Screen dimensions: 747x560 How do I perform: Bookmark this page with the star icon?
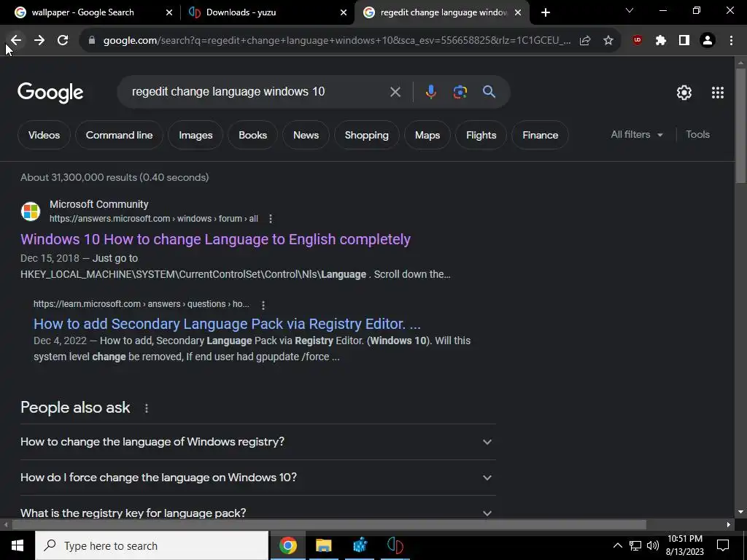pos(608,41)
